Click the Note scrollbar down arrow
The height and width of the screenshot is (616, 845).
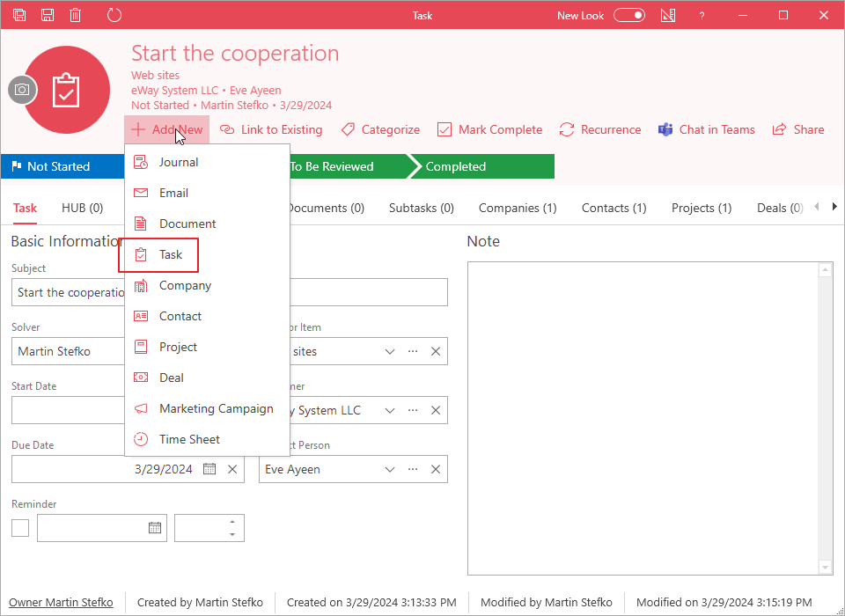(825, 568)
